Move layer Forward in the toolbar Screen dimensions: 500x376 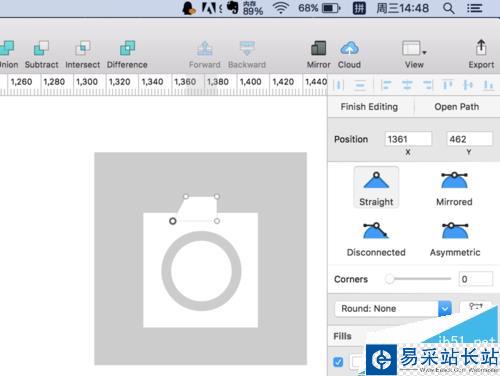[205, 54]
